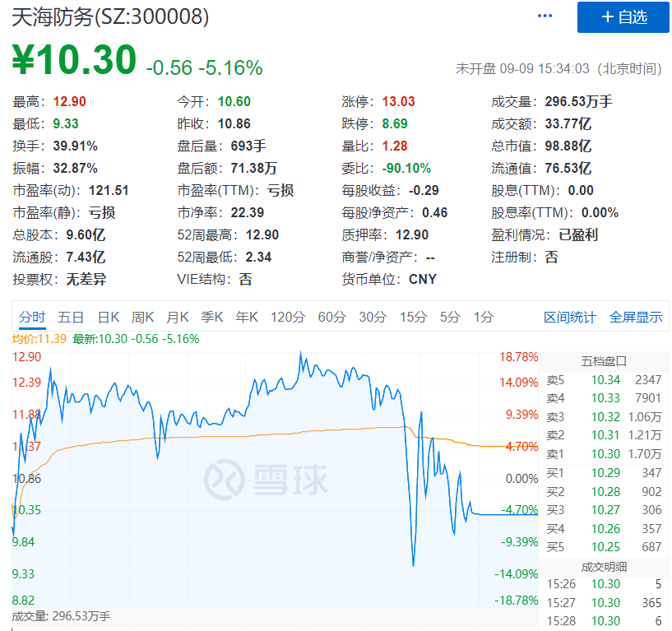Select the 买2 order row at 10.28

pos(604,492)
